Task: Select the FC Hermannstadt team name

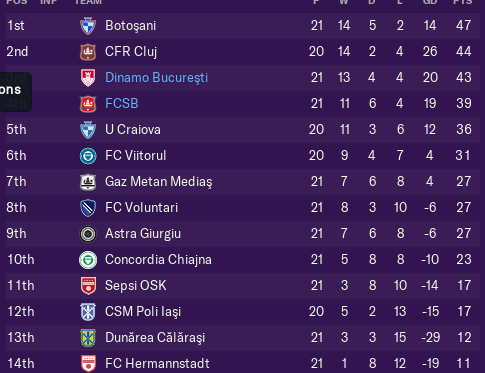Action: 157,363
